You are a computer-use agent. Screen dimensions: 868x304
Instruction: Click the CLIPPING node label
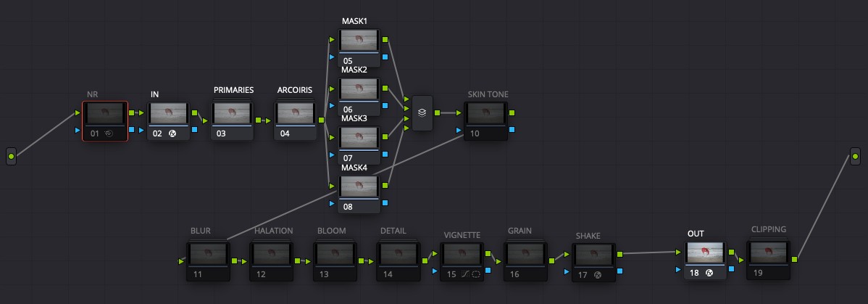coord(768,229)
